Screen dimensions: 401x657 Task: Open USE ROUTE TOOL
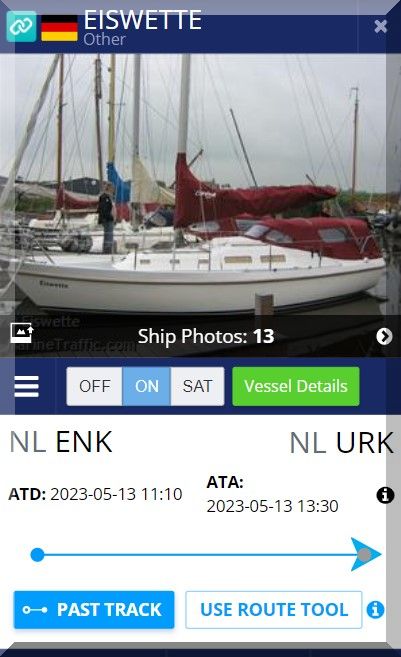coord(274,610)
